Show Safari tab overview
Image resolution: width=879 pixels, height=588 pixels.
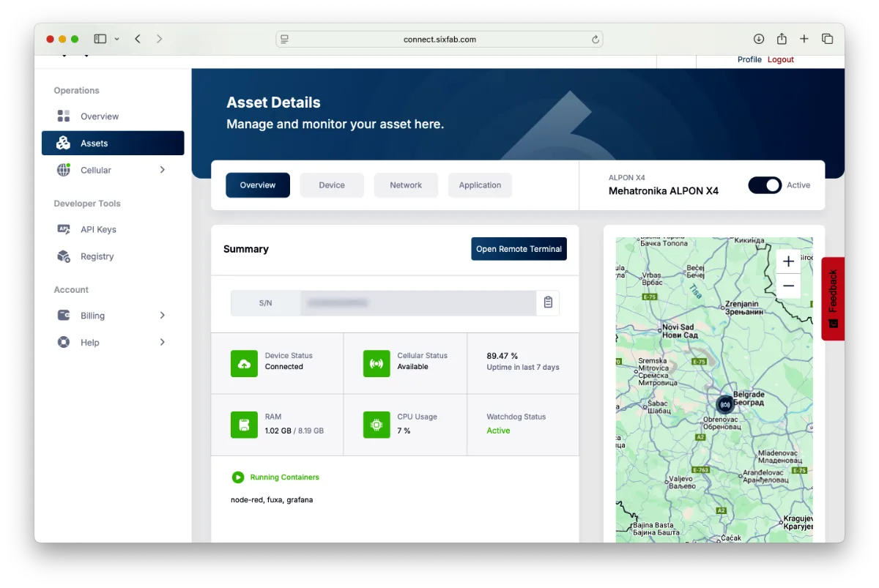pyautogui.click(x=827, y=39)
